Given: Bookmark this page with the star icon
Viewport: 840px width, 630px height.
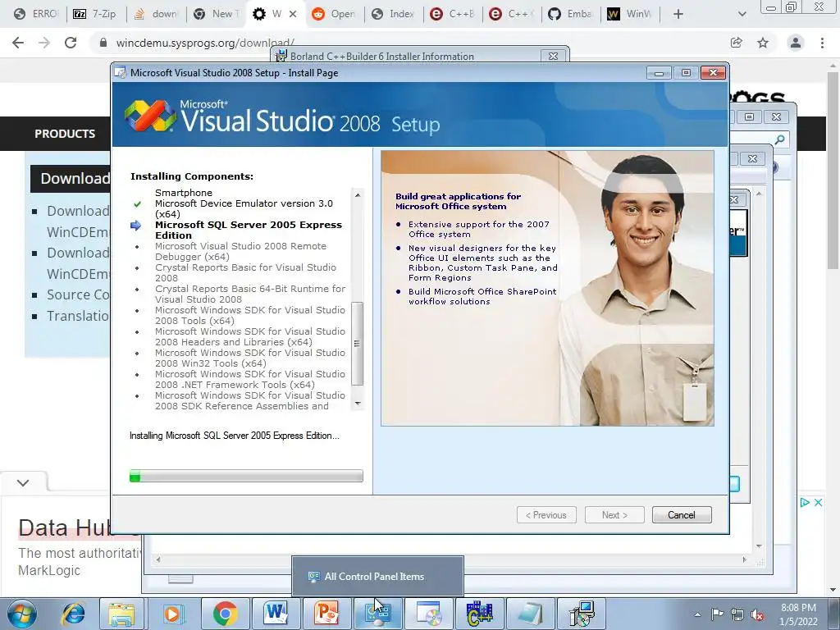Looking at the screenshot, I should [x=763, y=43].
